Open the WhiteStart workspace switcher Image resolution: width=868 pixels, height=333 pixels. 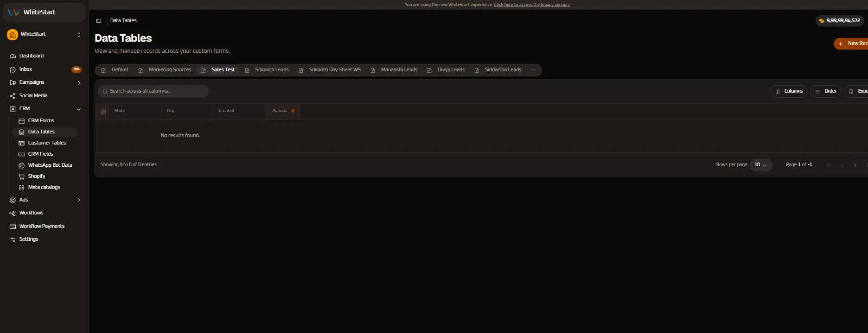(x=45, y=34)
